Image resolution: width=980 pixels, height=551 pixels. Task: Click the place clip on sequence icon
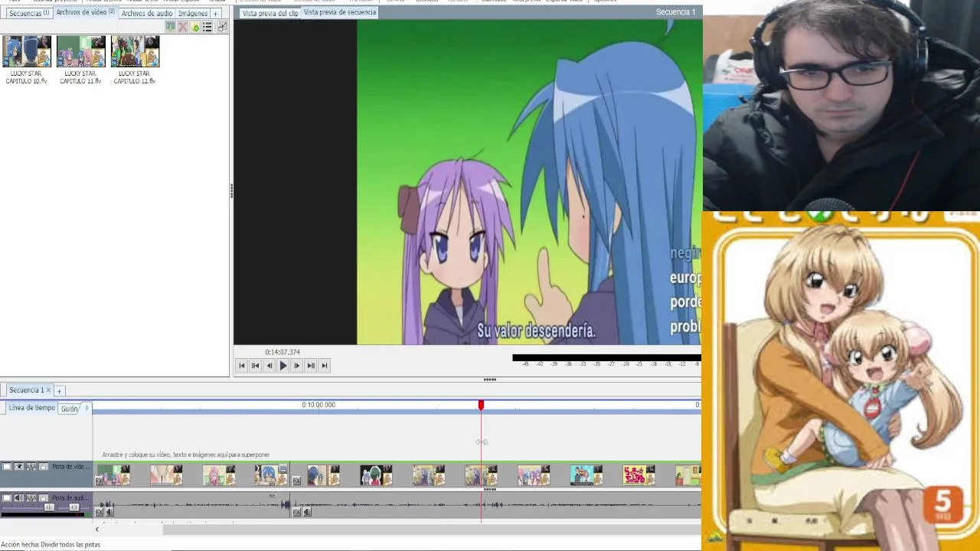tap(170, 27)
